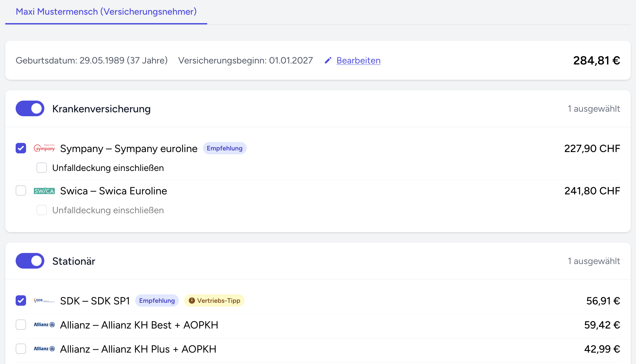636x364 pixels.
Task: Select the Swica Euroline checkbox
Action: 21,190
